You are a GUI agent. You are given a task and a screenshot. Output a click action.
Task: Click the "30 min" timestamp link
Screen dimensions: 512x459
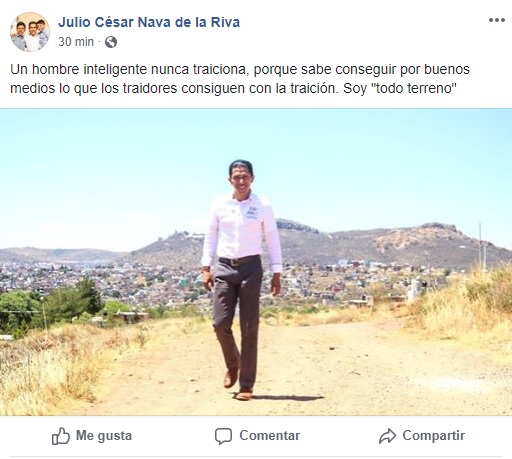coord(76,42)
